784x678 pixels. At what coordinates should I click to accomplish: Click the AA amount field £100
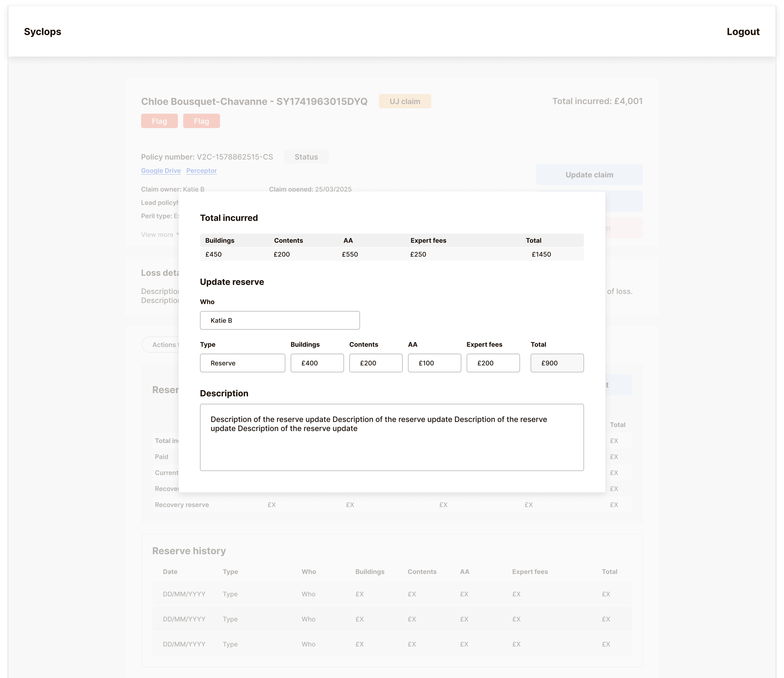click(x=434, y=363)
